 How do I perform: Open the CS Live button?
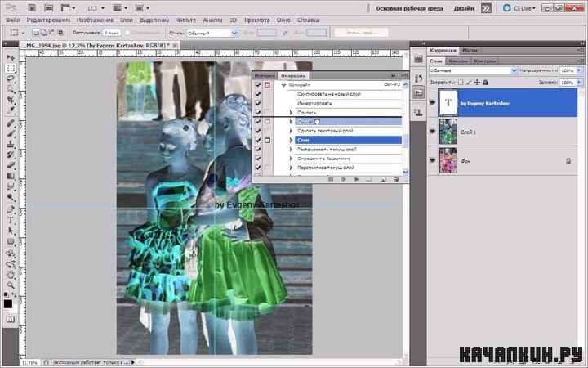(519, 8)
